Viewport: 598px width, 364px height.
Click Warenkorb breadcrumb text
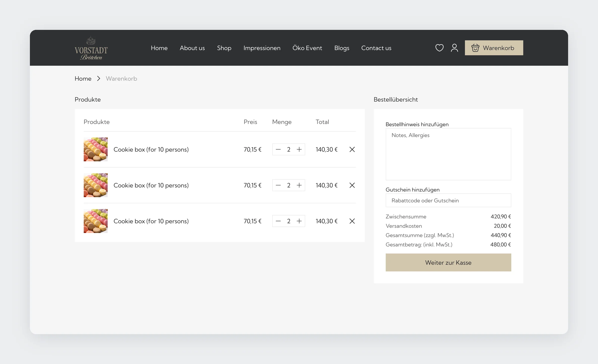coord(121,79)
